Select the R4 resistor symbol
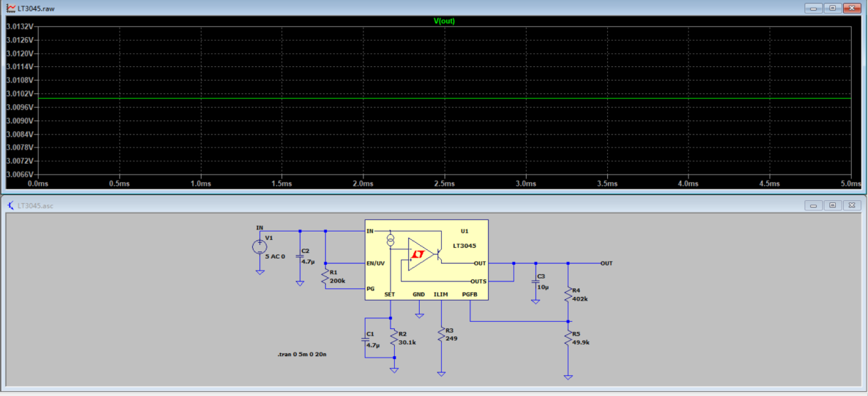This screenshot has height=396, width=868. coord(567,293)
